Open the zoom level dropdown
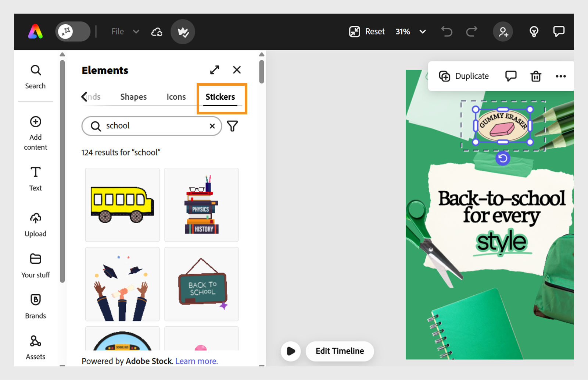 [423, 32]
